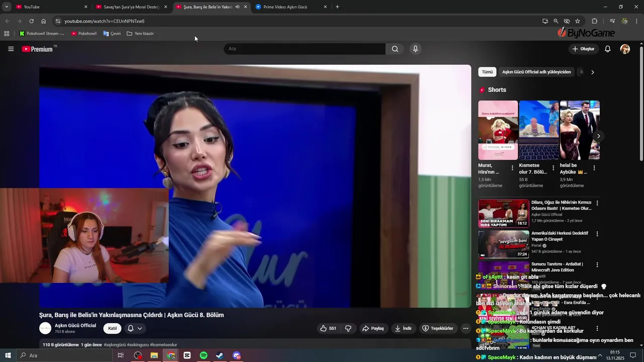
Task: Go to the browser home page
Action: (x=44, y=21)
